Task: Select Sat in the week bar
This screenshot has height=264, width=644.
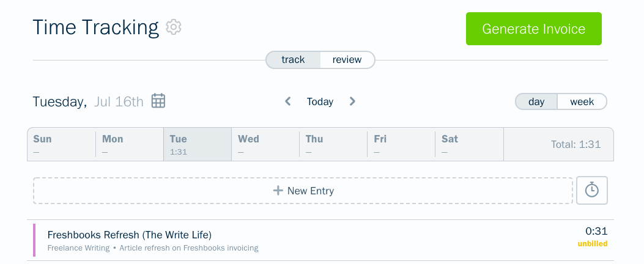Action: 469,144
